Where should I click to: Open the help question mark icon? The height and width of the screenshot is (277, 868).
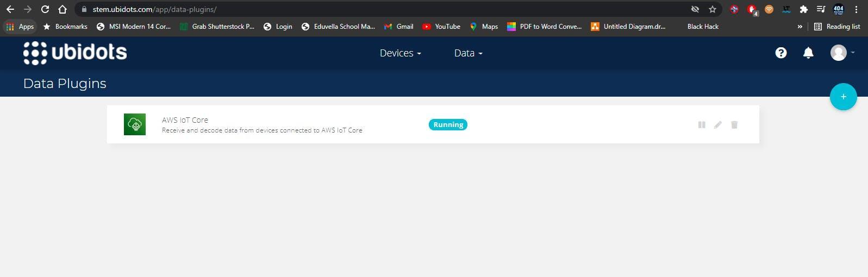(781, 53)
